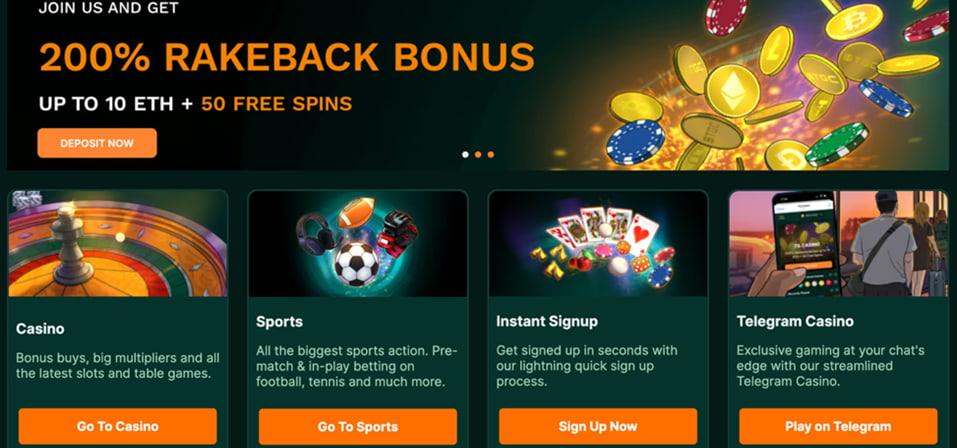Open the roulette wheel Casino thumbnail
The height and width of the screenshot is (448, 957).
(118, 244)
